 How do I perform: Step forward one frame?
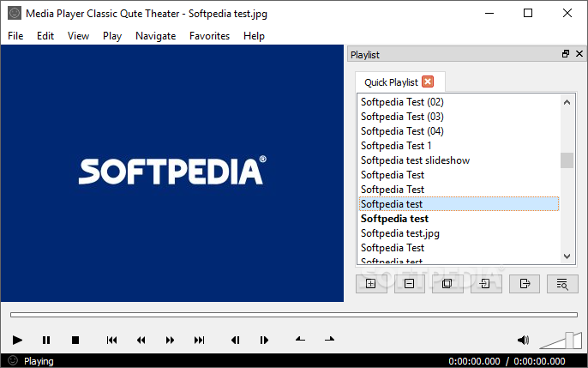[x=264, y=341]
